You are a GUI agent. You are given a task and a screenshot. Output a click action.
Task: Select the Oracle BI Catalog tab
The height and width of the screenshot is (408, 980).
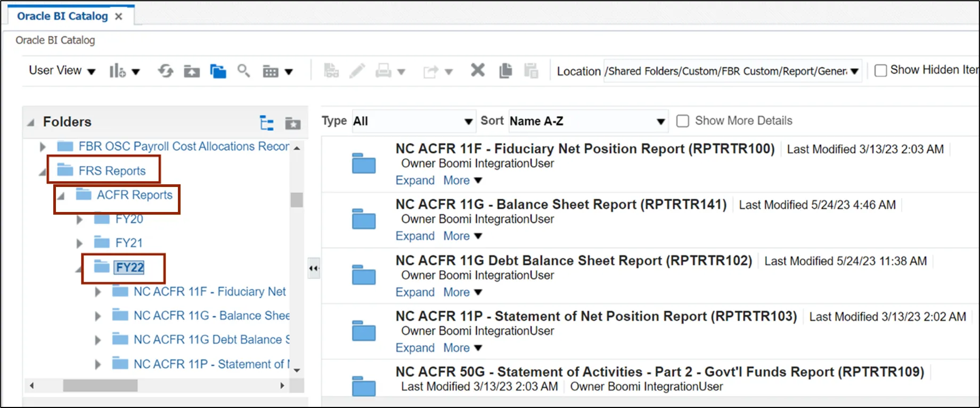click(62, 16)
